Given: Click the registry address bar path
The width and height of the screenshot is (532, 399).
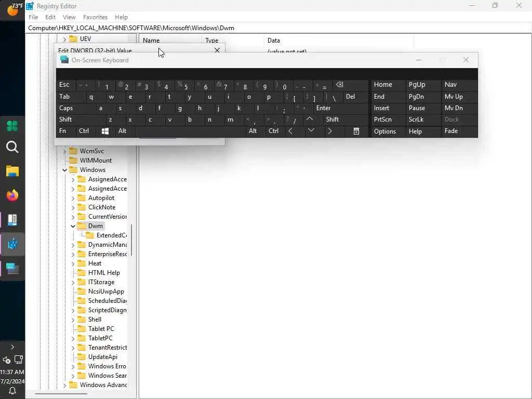Looking at the screenshot, I should (x=131, y=28).
